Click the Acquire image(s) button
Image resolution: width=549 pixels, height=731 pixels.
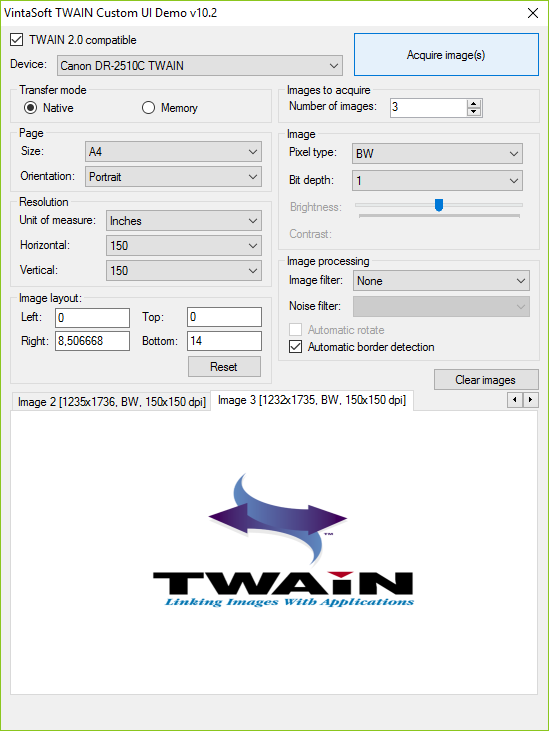click(446, 55)
